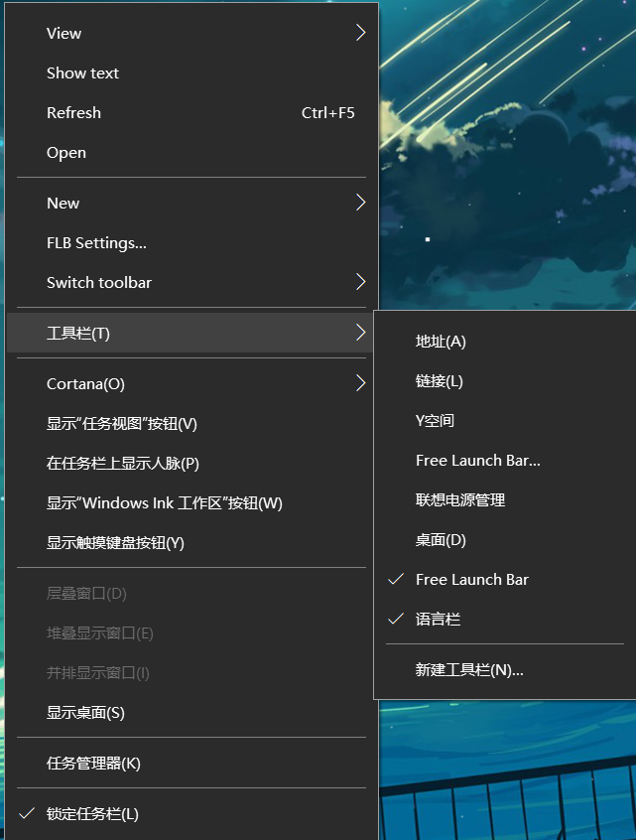Screen dimensions: 636x840
Task: Uncheck the 语言栏 toolbar
Action: tap(439, 620)
